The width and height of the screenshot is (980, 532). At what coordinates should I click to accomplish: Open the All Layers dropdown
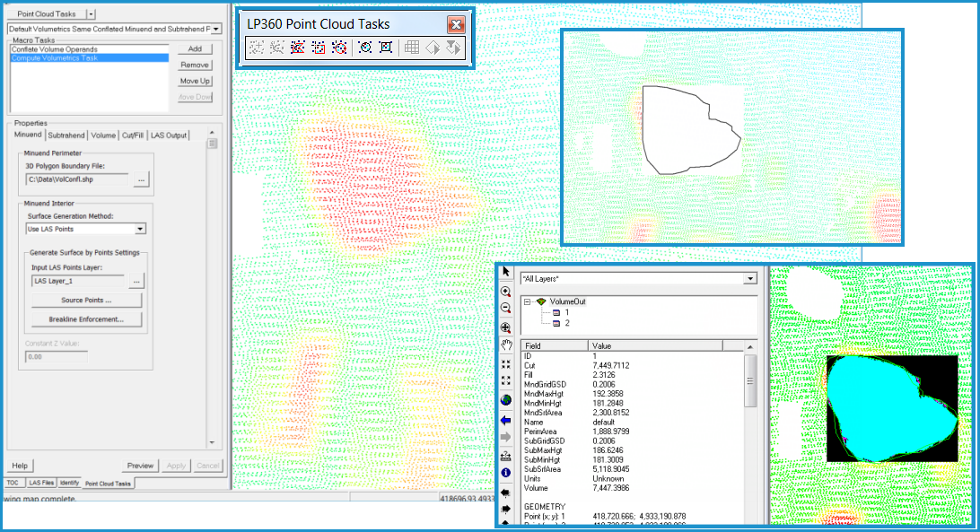(x=750, y=279)
